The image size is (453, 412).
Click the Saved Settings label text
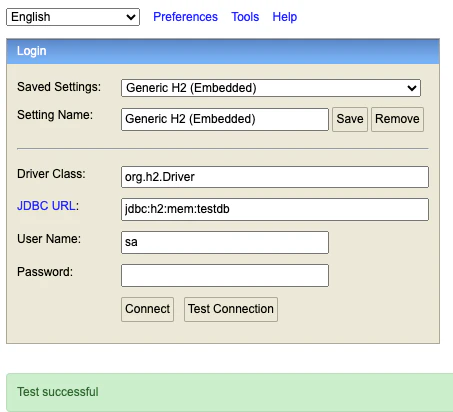point(59,87)
